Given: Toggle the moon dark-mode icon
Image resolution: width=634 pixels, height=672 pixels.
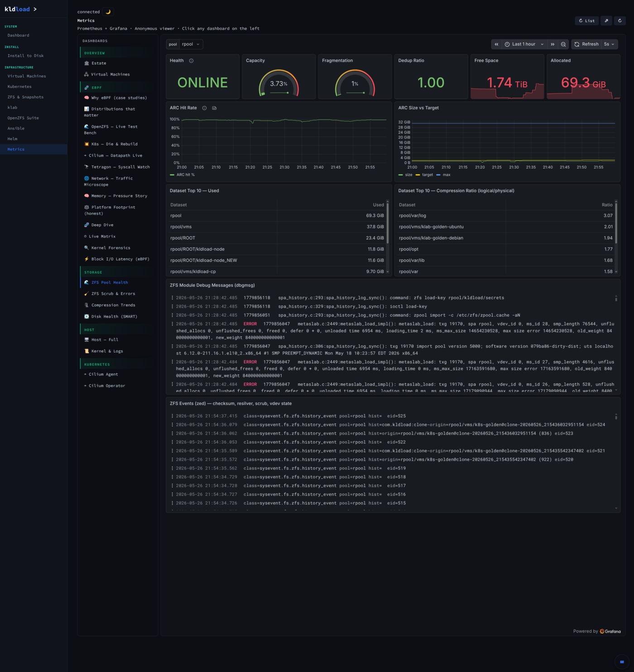Looking at the screenshot, I should point(108,12).
